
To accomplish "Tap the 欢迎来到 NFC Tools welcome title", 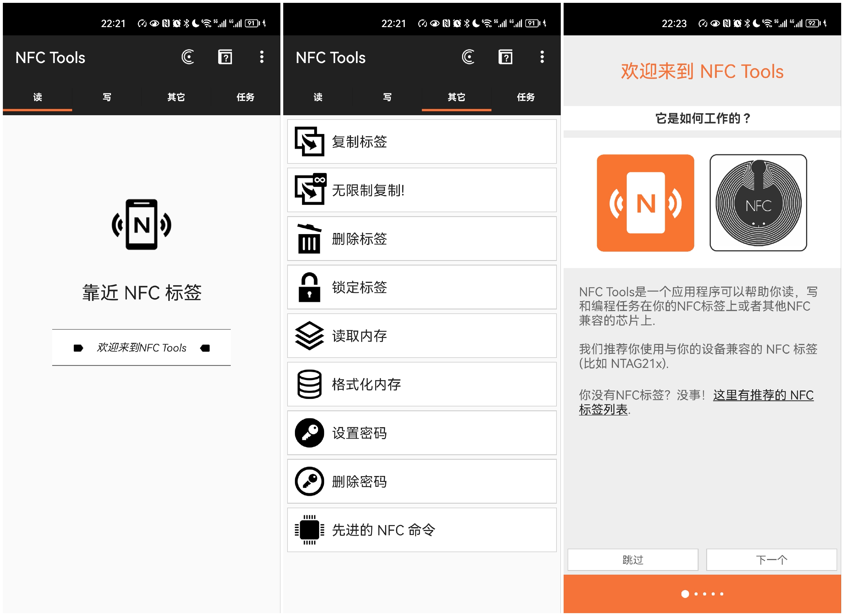I will click(702, 71).
